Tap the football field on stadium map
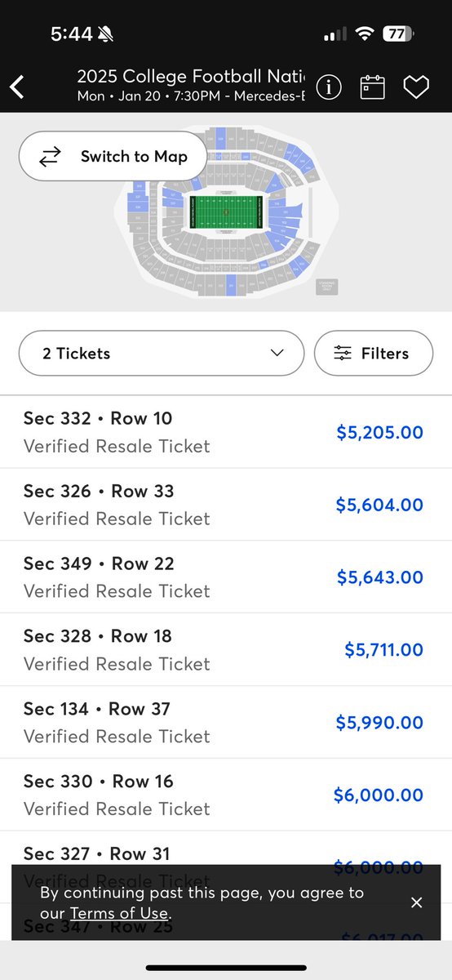This screenshot has height=980, width=452. point(226,212)
